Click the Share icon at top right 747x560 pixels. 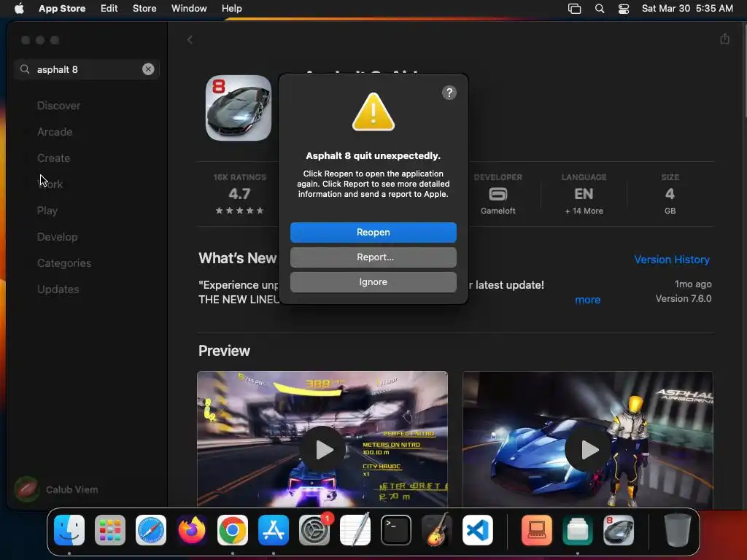(724, 39)
